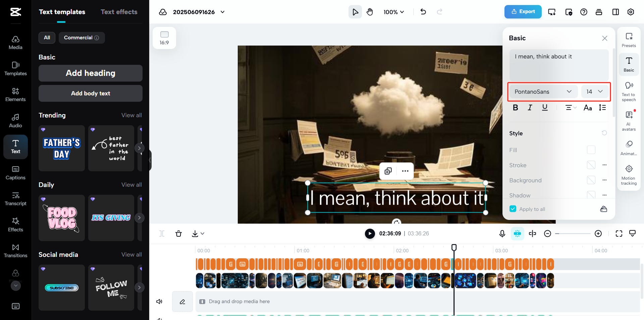Select the Commercial filter tab
The height and width of the screenshot is (320, 644).
[x=82, y=38]
